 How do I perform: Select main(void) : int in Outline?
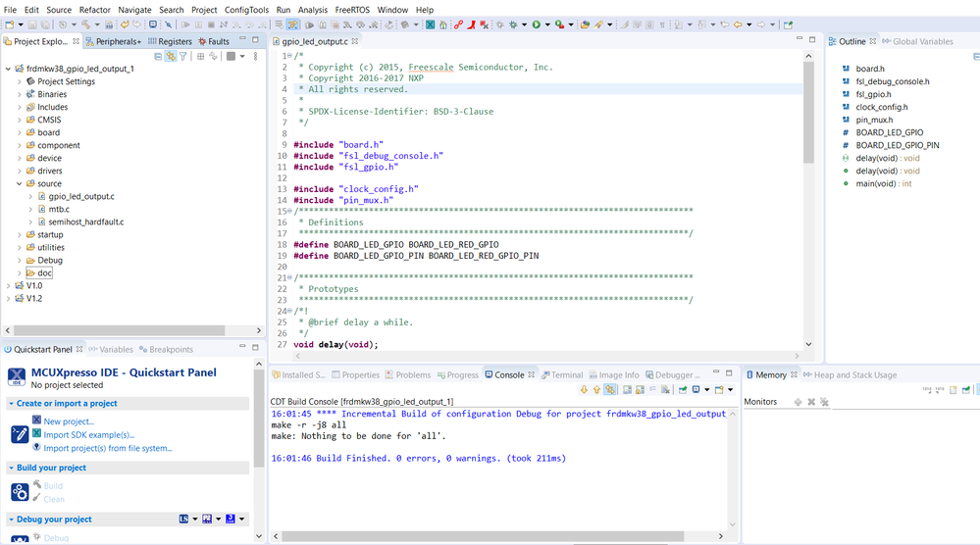[x=883, y=183]
